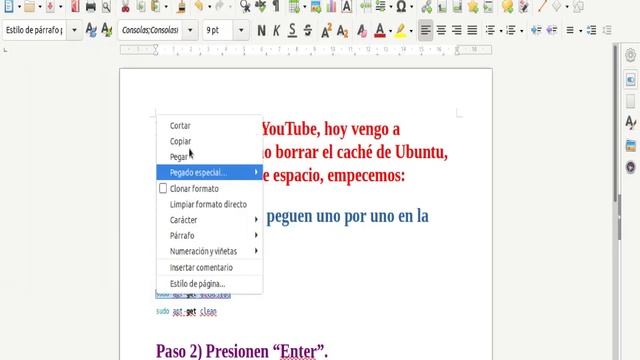Click the Cut scissors icon in toolbar
The width and height of the screenshot is (640, 360).
coord(125,6)
